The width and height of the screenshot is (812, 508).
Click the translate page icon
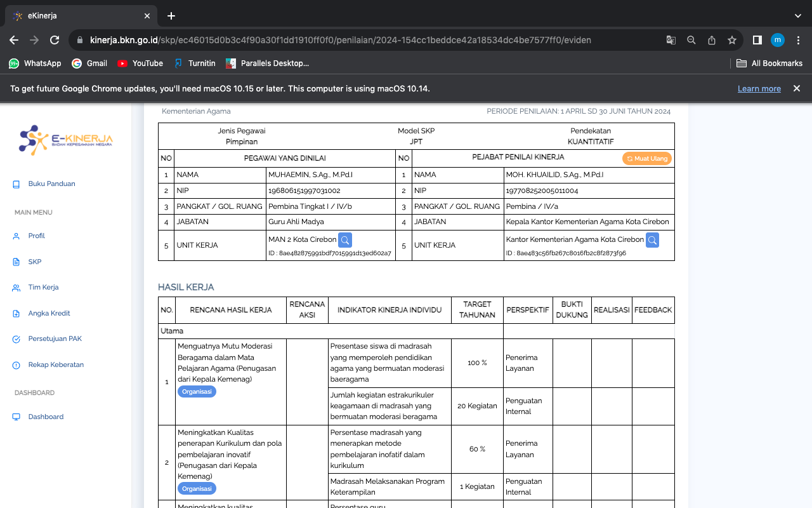(x=671, y=40)
